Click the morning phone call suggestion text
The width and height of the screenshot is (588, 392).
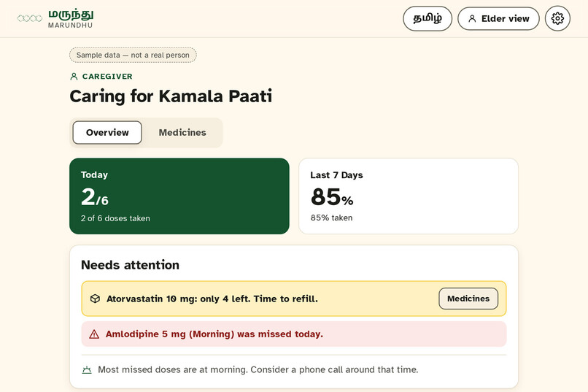coord(258,370)
